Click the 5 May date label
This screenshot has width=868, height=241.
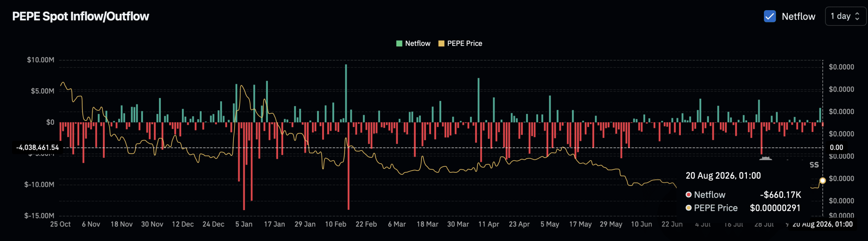pos(550,224)
